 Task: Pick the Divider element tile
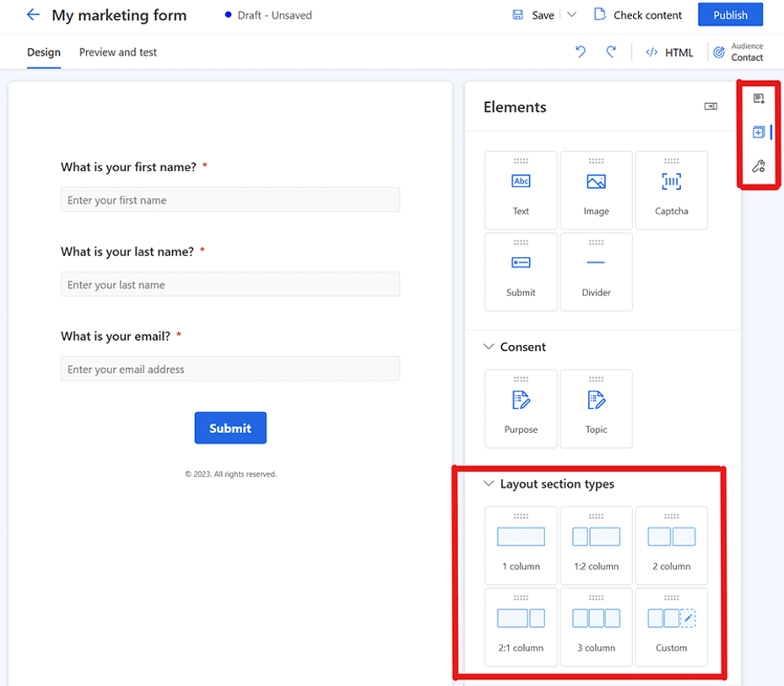(x=596, y=272)
